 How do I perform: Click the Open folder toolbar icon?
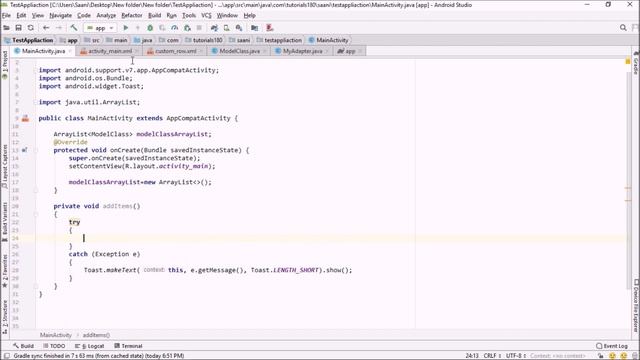coord(6,28)
